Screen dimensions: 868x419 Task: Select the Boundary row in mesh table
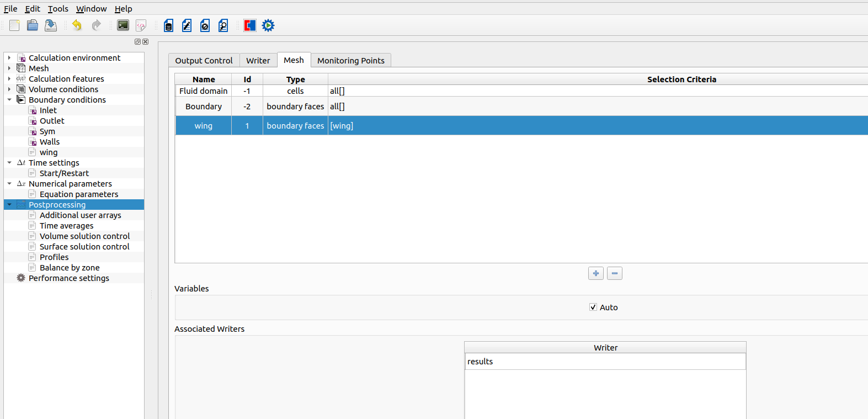click(204, 107)
